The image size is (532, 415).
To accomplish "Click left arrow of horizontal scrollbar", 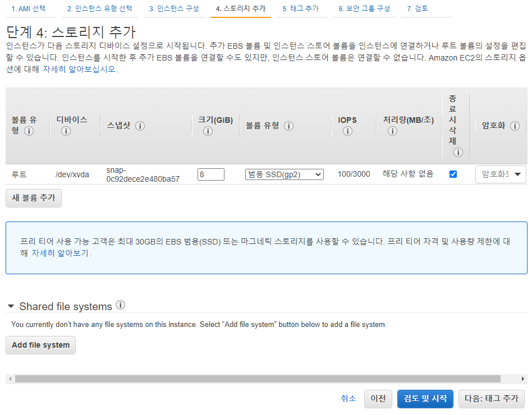I will [x=10, y=379].
